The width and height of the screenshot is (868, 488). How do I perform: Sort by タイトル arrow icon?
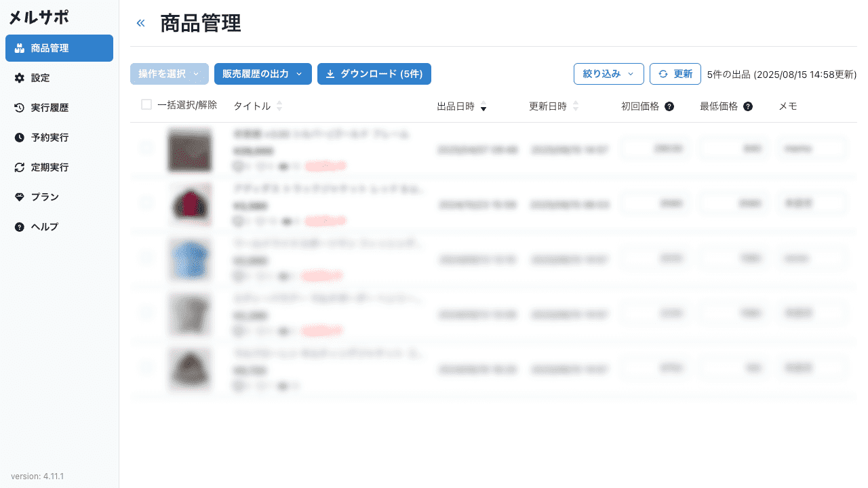(x=279, y=106)
